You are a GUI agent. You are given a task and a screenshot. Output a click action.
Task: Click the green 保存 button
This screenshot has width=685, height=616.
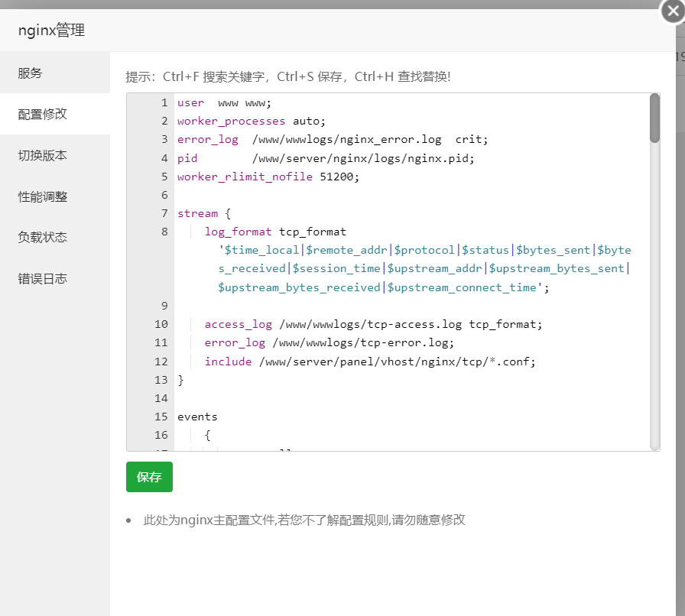149,477
